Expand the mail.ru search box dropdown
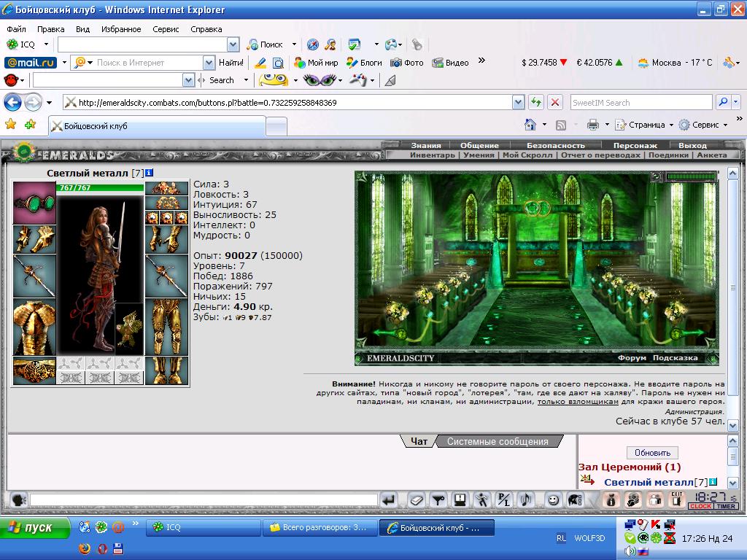Viewport: 747px width, 560px height. 209,63
